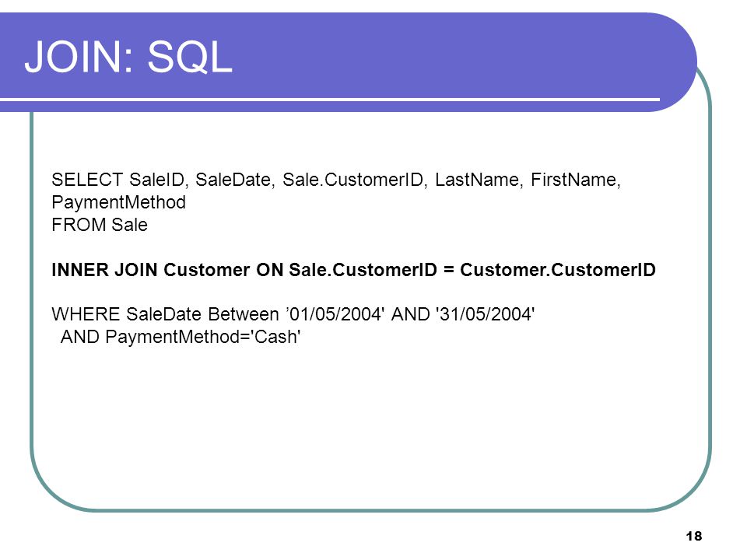Click the WHERE keyword
Viewport: 747px width, 560px height.
(x=86, y=315)
